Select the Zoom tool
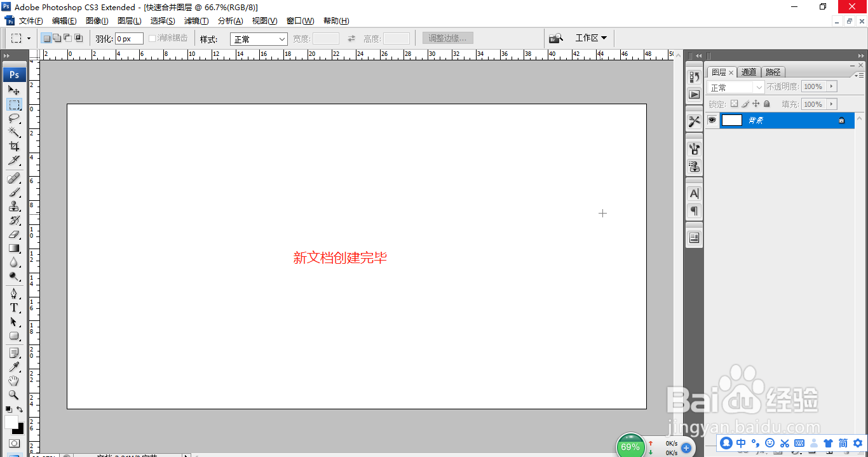This screenshot has width=868, height=457. (x=14, y=395)
